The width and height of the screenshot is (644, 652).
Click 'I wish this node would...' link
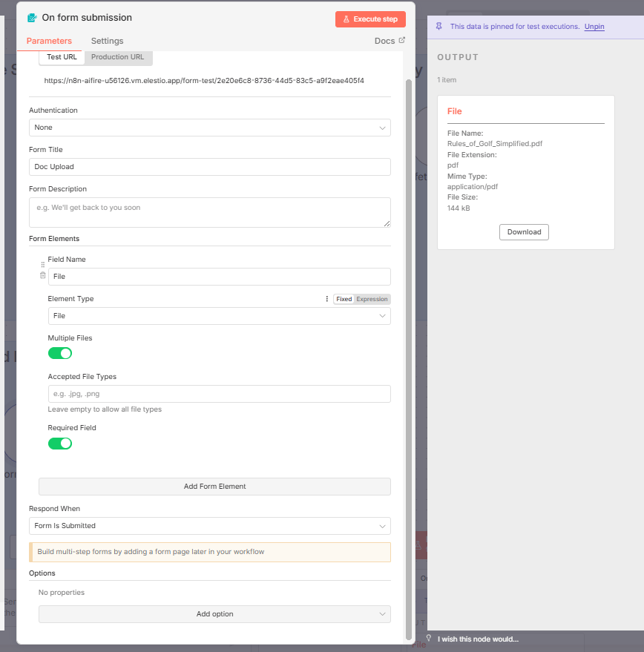pos(478,639)
